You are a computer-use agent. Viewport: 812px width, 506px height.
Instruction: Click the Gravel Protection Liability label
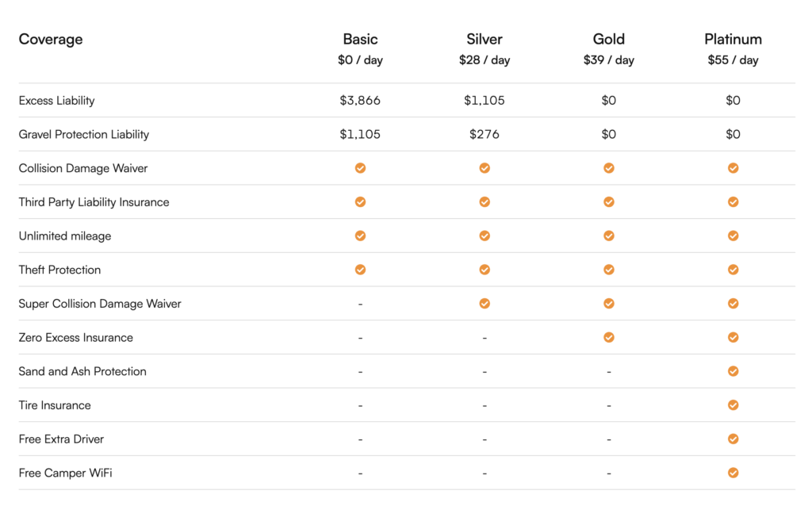[84, 135]
